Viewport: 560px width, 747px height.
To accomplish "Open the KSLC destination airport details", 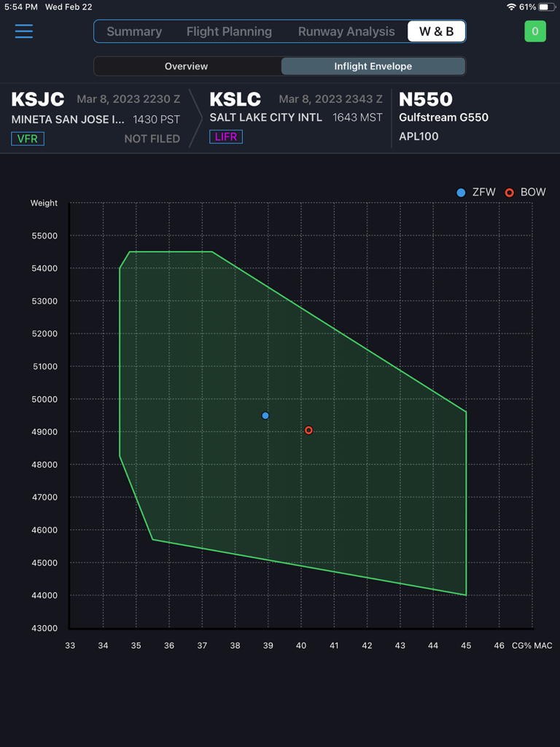I will pos(235,100).
